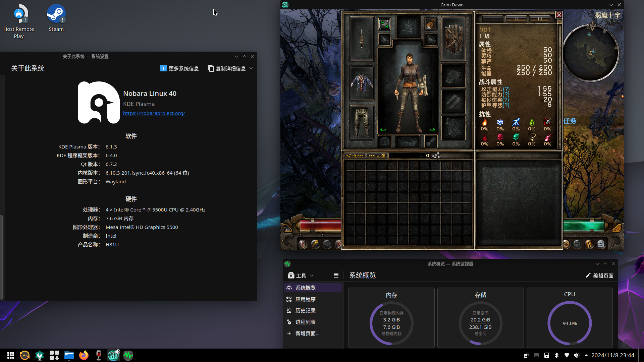Click the iron bits coin pile icon
Screen dimensions: 644x362
click(437, 156)
